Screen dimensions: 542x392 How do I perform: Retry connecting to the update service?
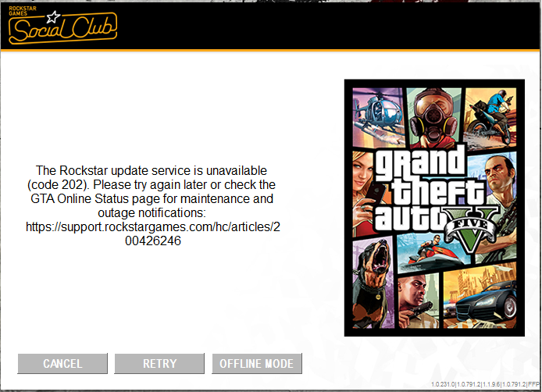(x=159, y=363)
